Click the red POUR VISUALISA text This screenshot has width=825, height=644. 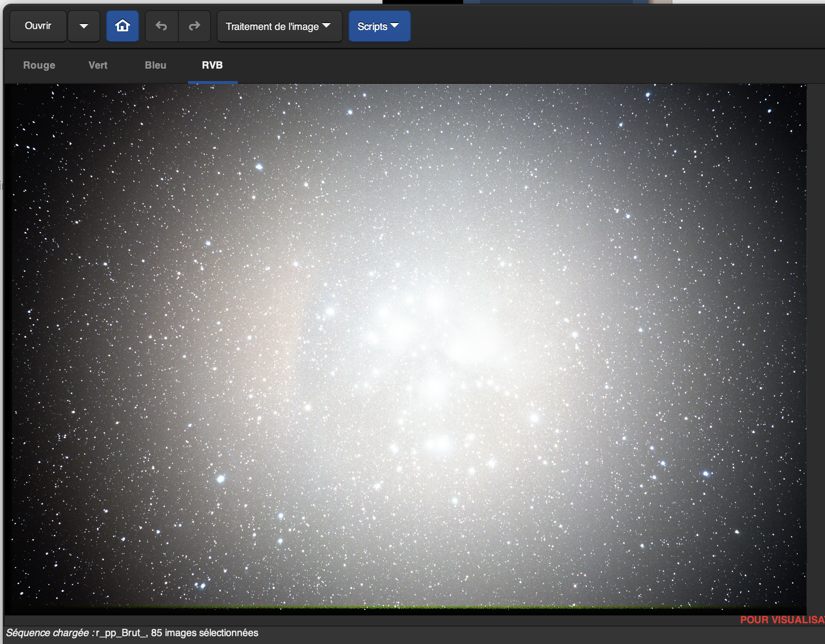coord(782,620)
